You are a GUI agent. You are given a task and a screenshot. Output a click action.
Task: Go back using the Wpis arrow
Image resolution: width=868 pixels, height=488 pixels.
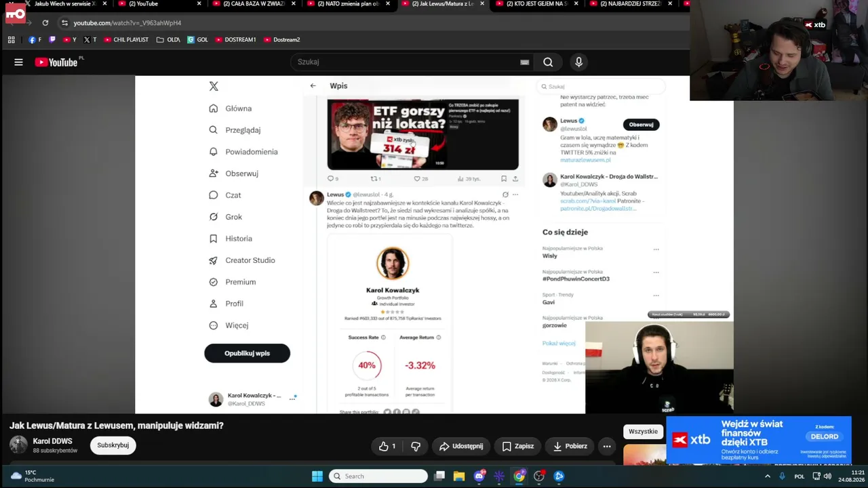[313, 86]
